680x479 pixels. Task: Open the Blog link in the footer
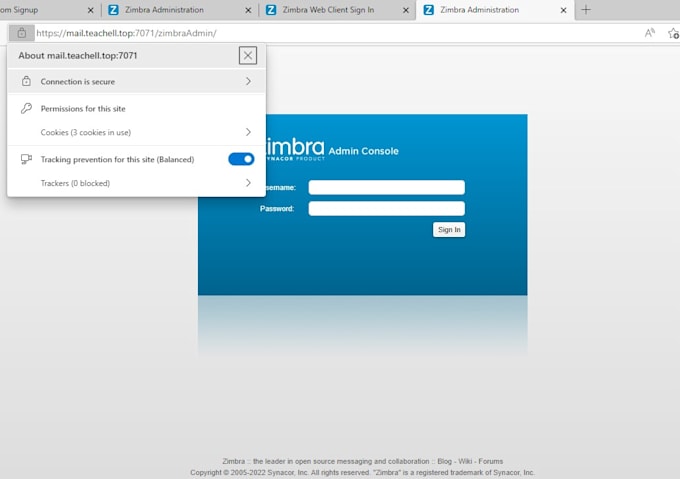pyautogui.click(x=444, y=461)
